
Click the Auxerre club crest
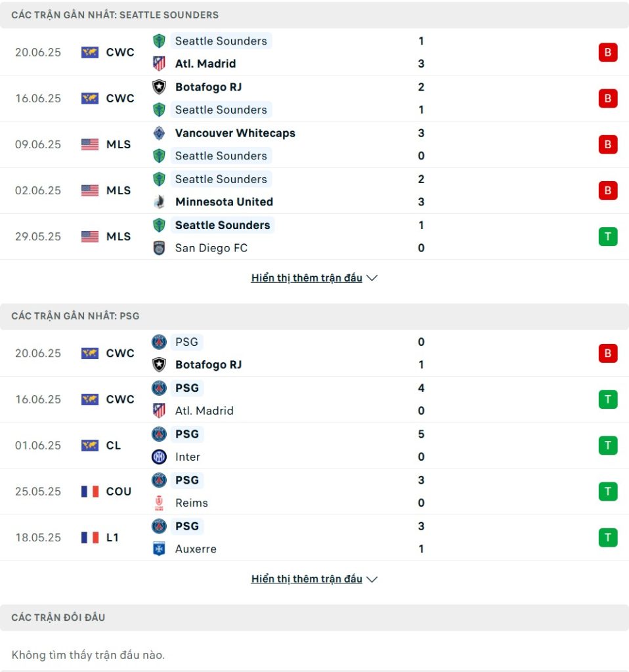pyautogui.click(x=159, y=549)
